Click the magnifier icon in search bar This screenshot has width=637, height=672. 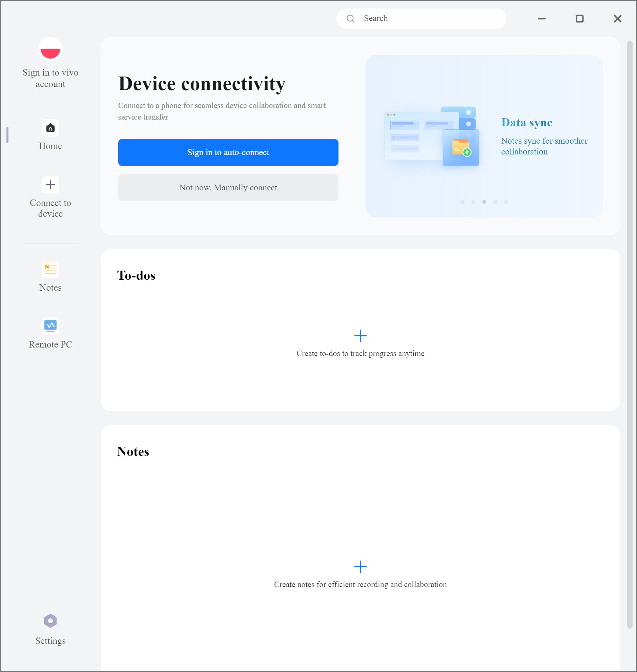pos(350,18)
